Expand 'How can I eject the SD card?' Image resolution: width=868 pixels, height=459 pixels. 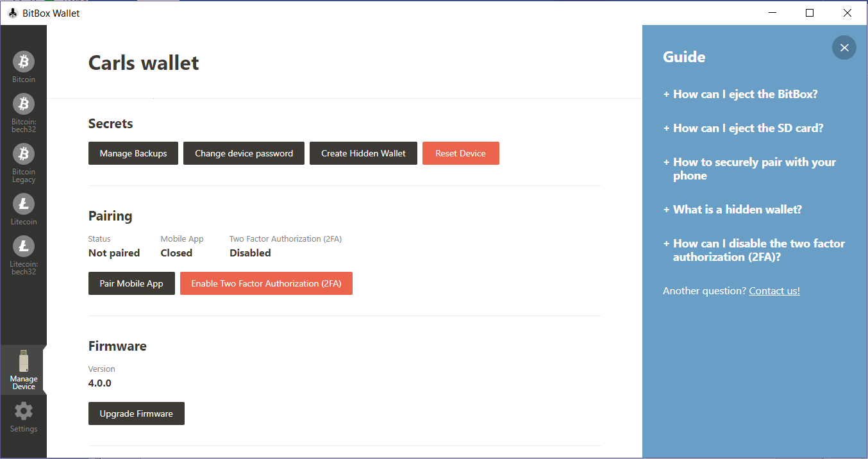pos(743,128)
